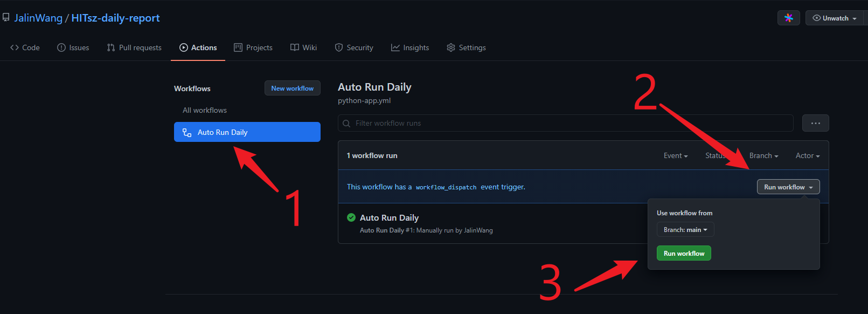Click the python-app.yml file name text
The width and height of the screenshot is (868, 314).
[x=364, y=100]
